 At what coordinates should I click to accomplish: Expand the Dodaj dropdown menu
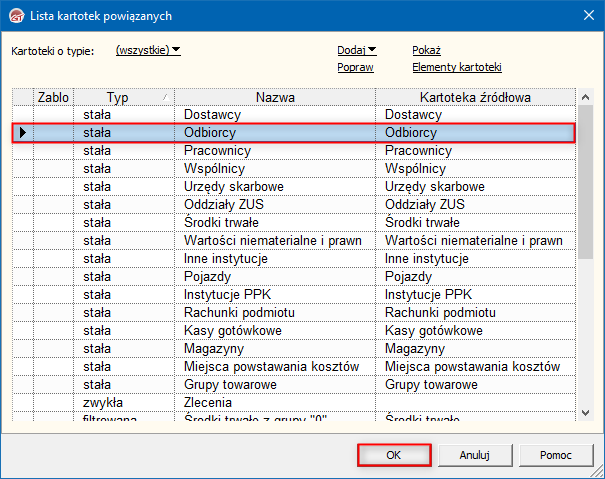[x=357, y=50]
